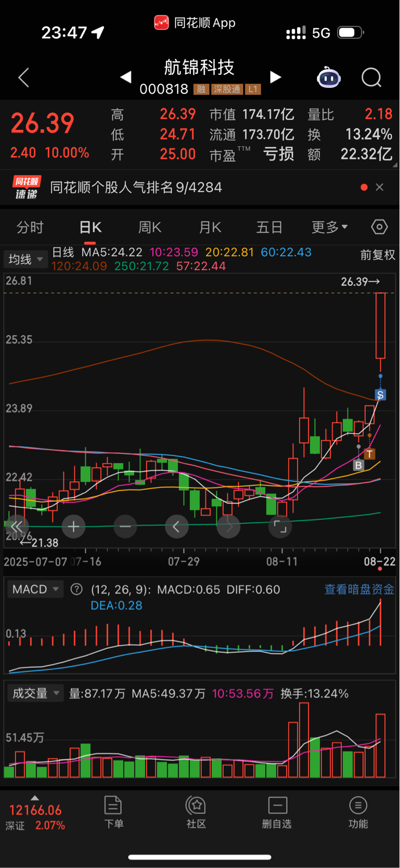Open the search magnifier
This screenshot has height=868, width=400.
(x=371, y=78)
